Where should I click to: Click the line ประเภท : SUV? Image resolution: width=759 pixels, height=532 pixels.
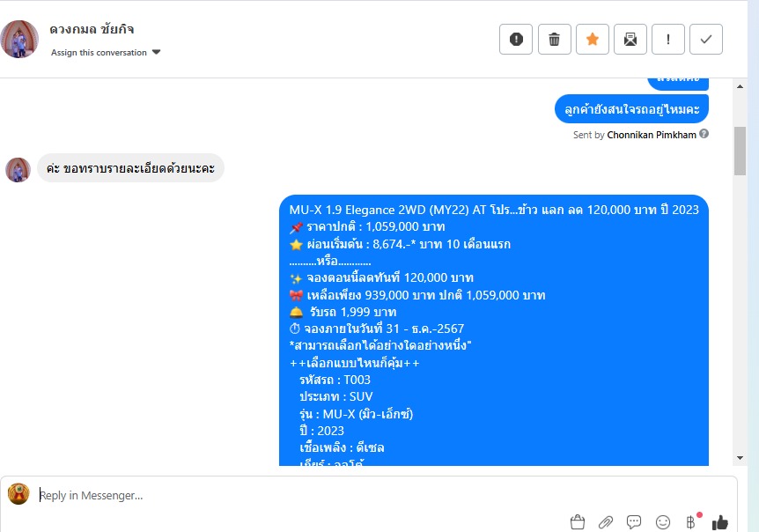point(336,396)
